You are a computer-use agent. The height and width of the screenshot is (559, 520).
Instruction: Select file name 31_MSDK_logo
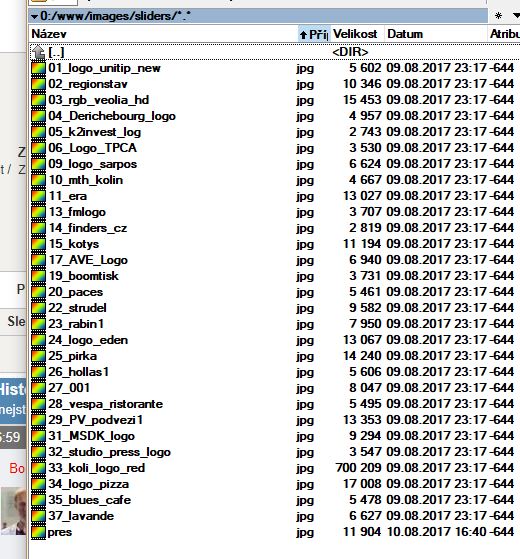[92, 436]
